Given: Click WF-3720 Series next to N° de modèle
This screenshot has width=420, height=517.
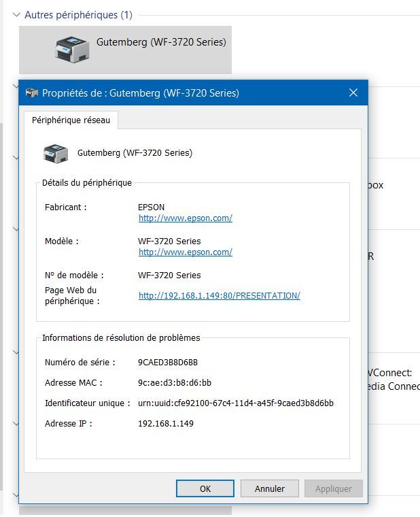Looking at the screenshot, I should (169, 276).
